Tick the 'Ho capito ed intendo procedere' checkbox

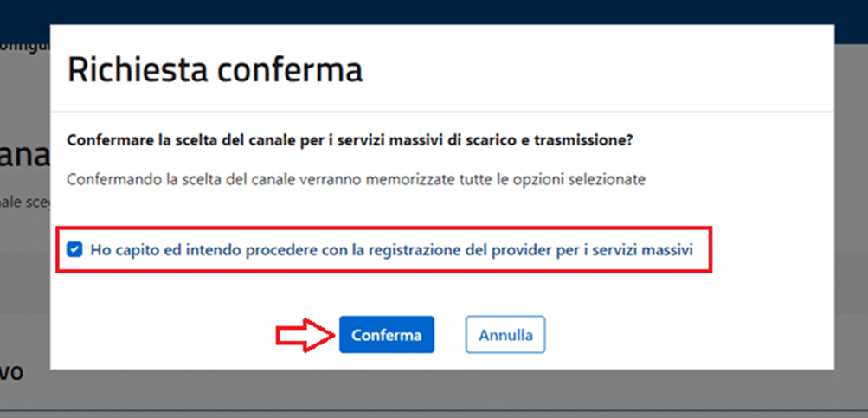coord(74,249)
